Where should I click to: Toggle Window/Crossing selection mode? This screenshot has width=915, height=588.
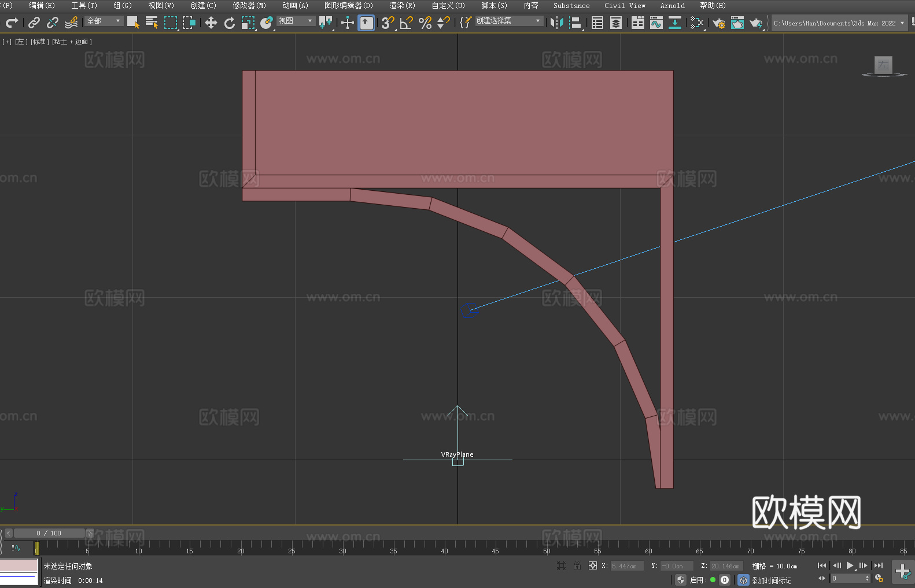click(189, 23)
